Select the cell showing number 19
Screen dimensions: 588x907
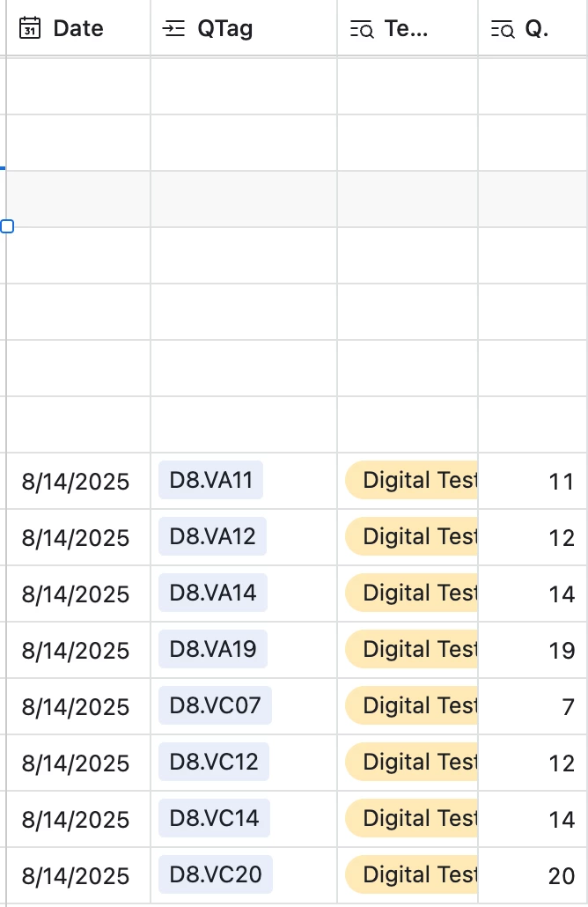pos(533,650)
